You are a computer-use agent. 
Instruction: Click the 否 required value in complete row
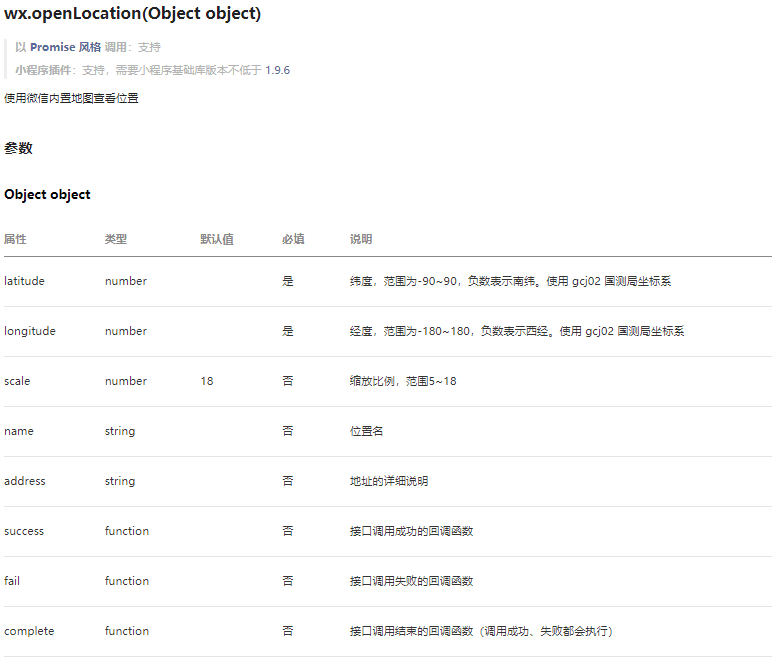tap(288, 631)
